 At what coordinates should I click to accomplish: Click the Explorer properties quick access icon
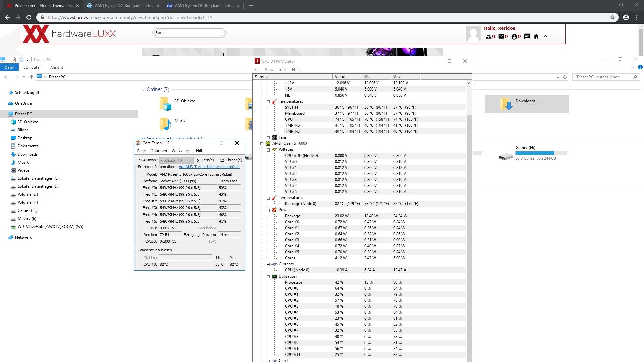click(14, 60)
